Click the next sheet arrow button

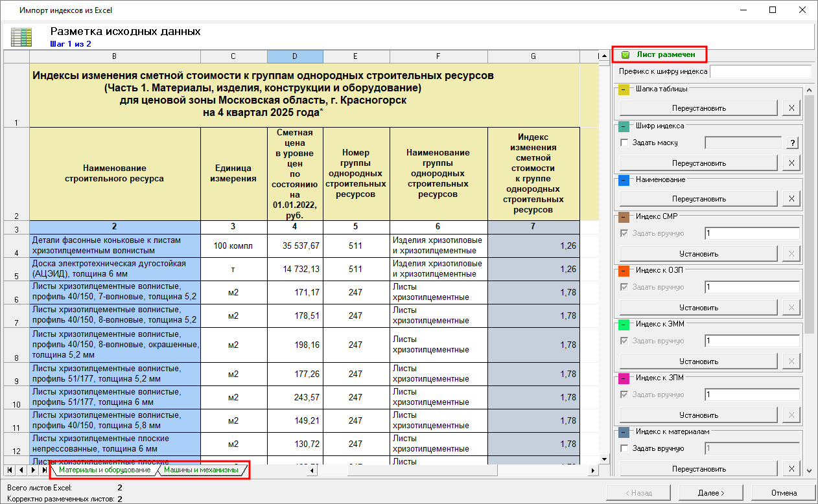[33, 470]
